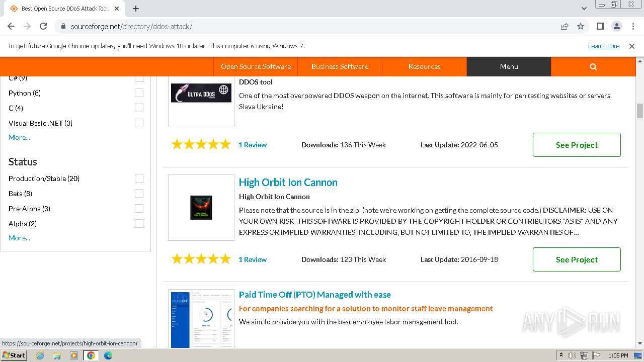This screenshot has width=644, height=362.
Task: Open the browser side panel icon
Action: pos(600,26)
